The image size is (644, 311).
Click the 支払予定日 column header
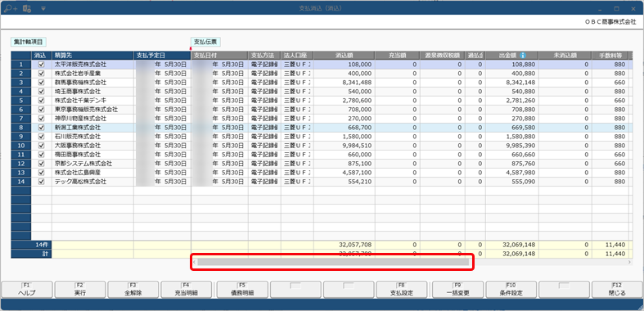tap(162, 56)
